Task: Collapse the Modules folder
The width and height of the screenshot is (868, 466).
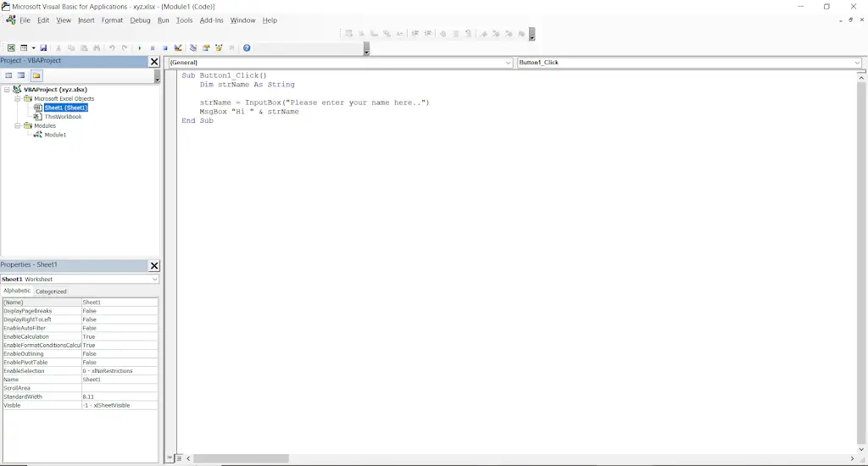Action: pos(17,125)
